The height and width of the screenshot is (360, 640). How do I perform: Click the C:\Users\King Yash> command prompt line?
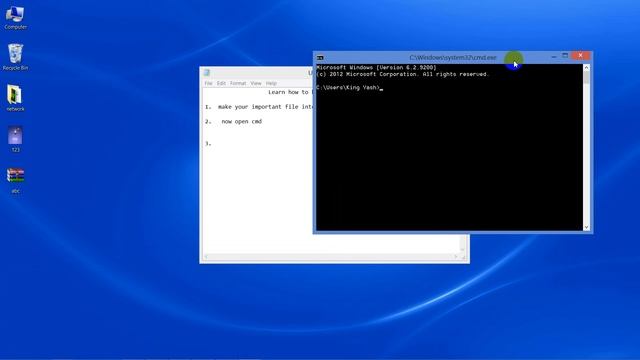click(x=349, y=87)
